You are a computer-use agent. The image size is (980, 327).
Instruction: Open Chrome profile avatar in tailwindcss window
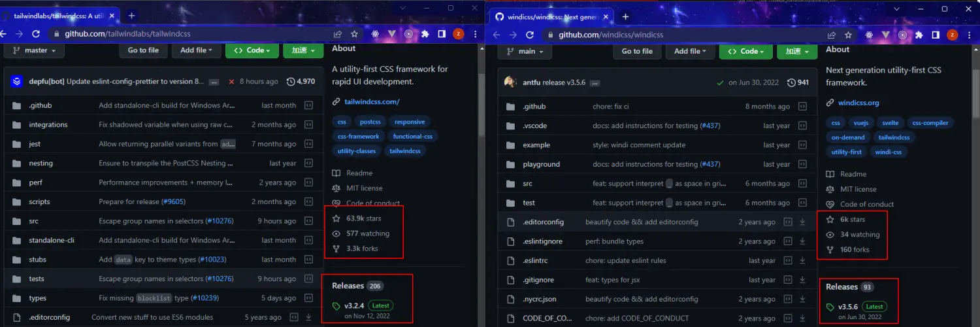pyautogui.click(x=458, y=34)
